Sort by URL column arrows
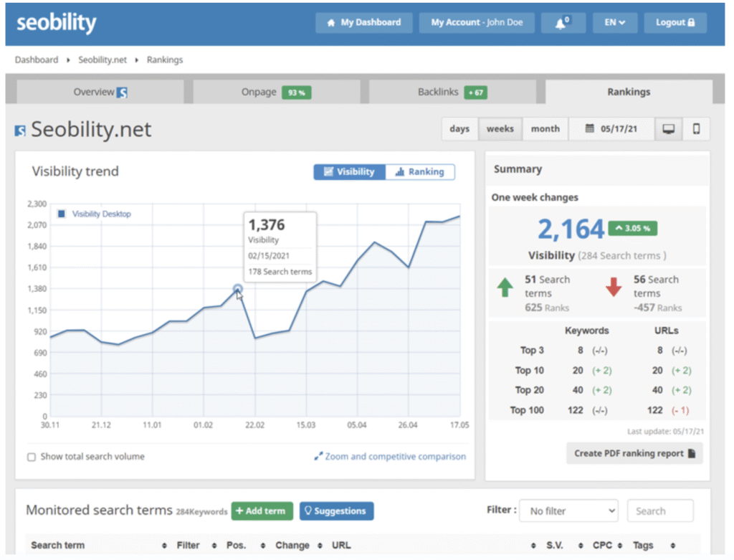Screen dimensions: 734x560 pos(533,546)
